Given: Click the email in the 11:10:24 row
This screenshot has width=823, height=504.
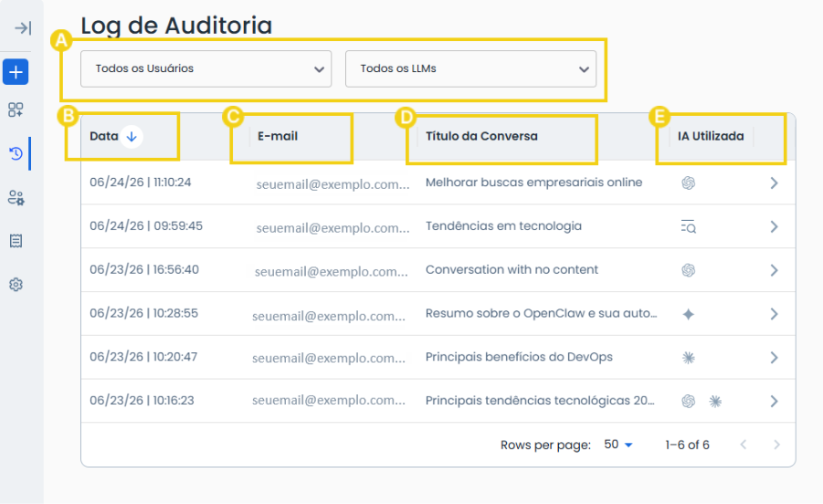Looking at the screenshot, I should pos(332,184).
